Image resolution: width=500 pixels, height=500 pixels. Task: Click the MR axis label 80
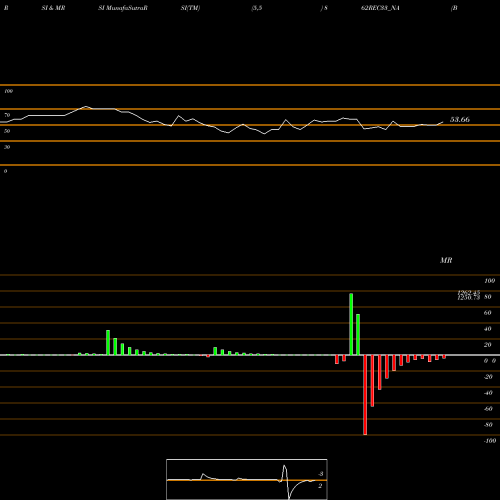[488, 297]
